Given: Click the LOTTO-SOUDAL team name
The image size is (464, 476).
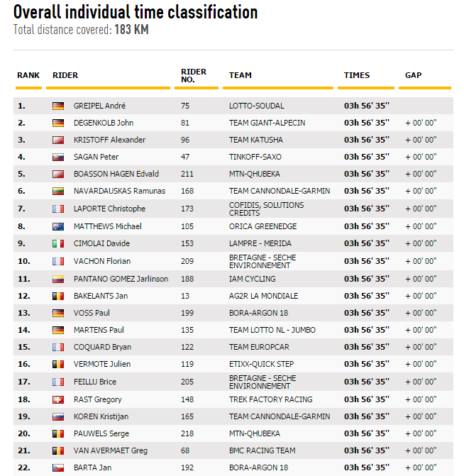Looking at the screenshot, I should 256,106.
